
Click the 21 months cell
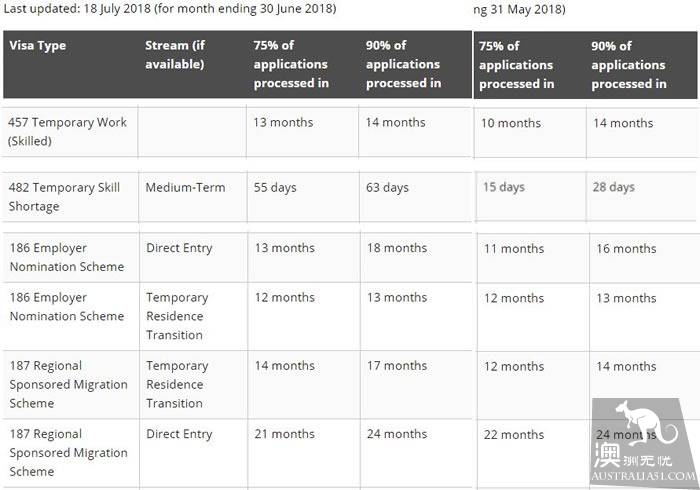point(304,453)
